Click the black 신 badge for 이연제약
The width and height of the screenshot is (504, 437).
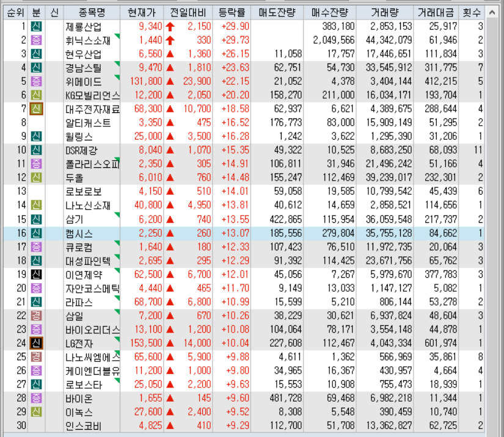36,275
